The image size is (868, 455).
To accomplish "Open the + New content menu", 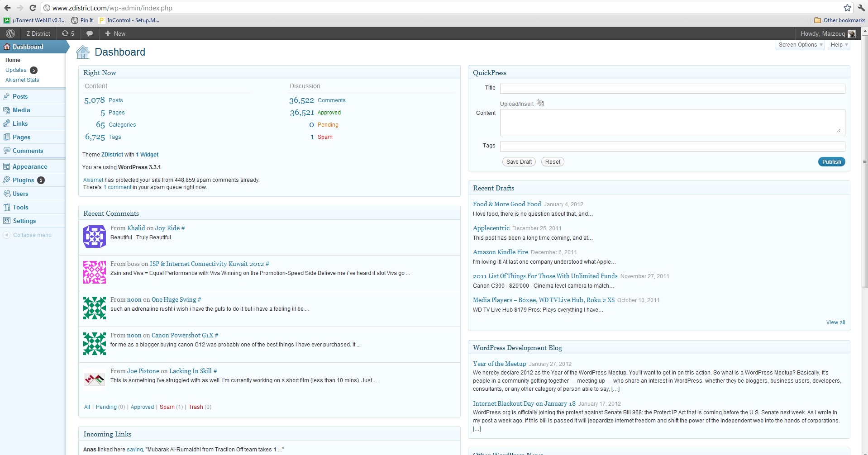I will [115, 33].
